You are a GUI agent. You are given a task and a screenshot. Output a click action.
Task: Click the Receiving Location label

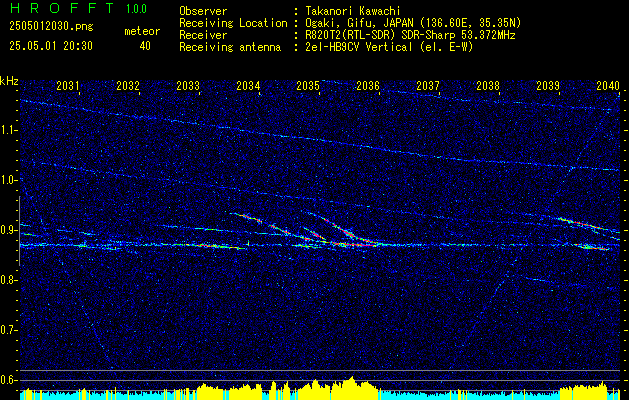point(233,23)
